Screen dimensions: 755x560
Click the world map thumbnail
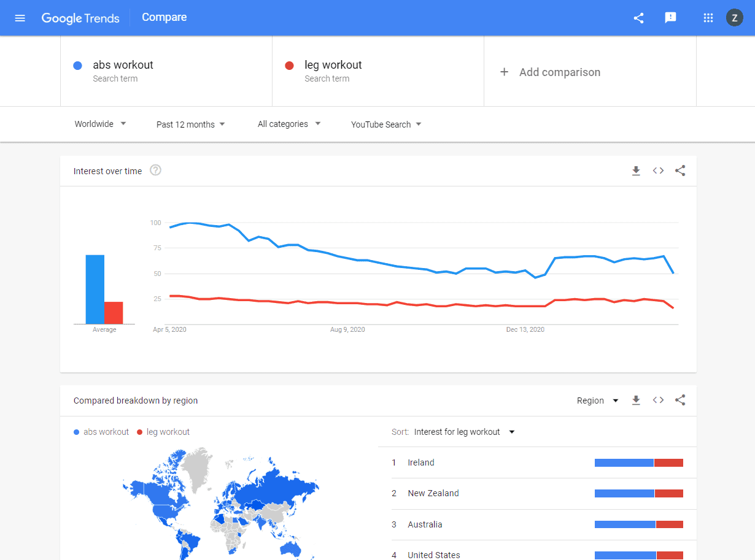221,503
